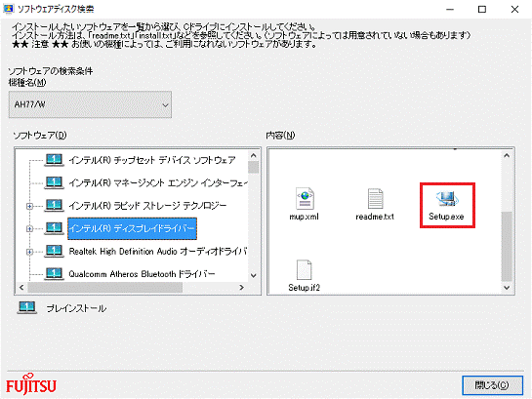532x399 pixels.
Task: Click icon beside インテル(R) ラピッド ストレージ テクノロジー
Action: point(54,206)
